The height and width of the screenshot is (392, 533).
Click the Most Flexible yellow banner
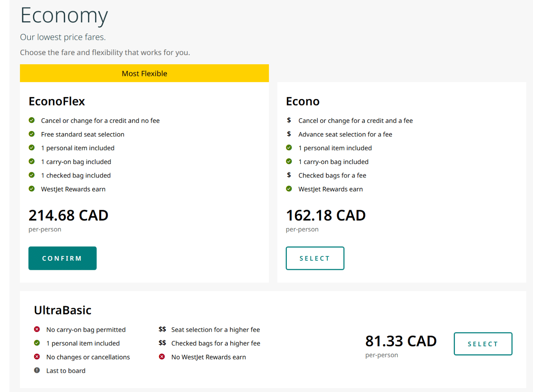pyautogui.click(x=144, y=73)
